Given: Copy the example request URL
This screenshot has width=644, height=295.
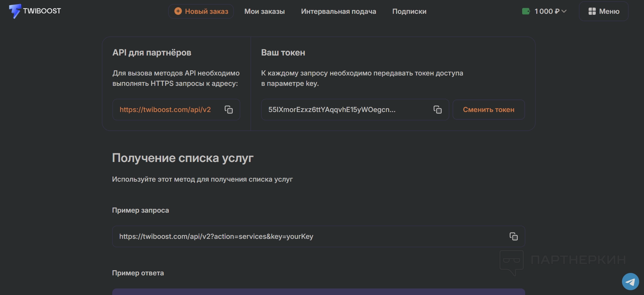Looking at the screenshot, I should click(x=514, y=236).
